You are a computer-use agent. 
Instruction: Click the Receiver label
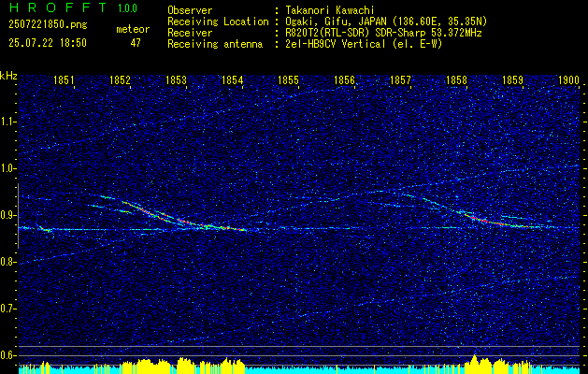coord(190,33)
